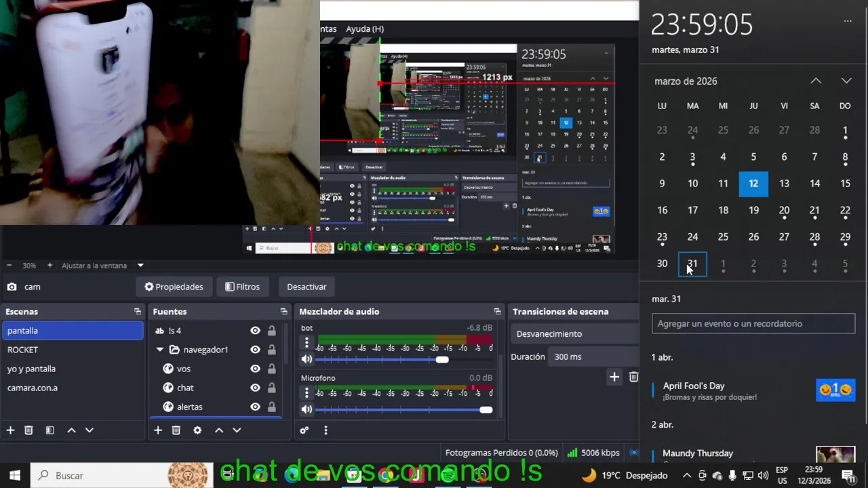Undock the Escenas panel with float icon
Image resolution: width=868 pixels, height=488 pixels.
point(138,312)
